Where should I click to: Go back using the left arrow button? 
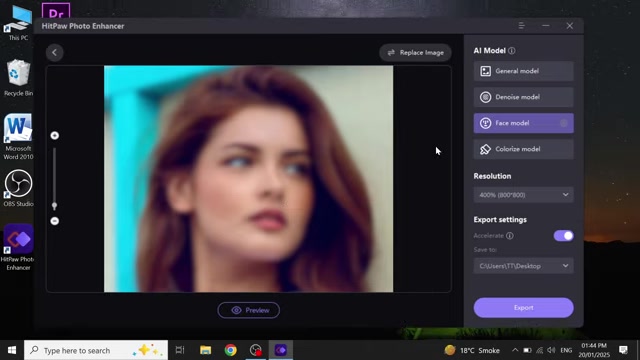click(54, 53)
